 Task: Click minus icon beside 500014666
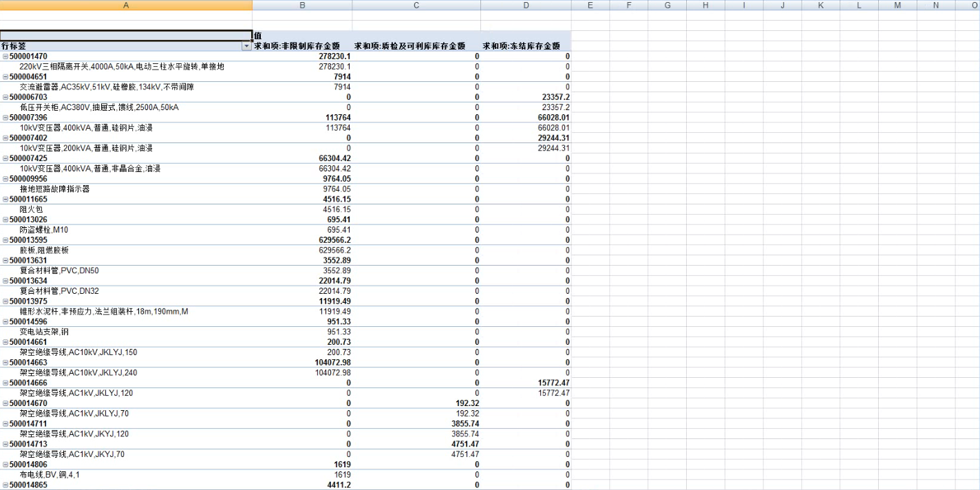click(4, 383)
